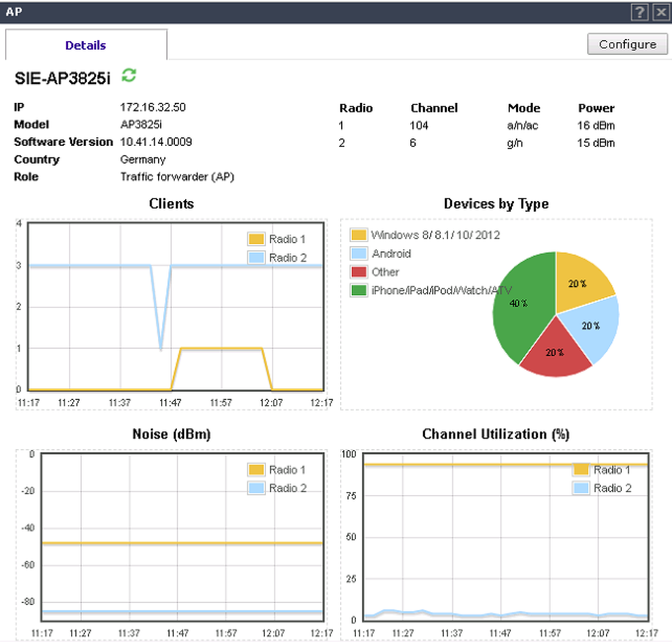Click power value 16 dBm
Viewport: 672px width, 642px height.
pos(596,126)
